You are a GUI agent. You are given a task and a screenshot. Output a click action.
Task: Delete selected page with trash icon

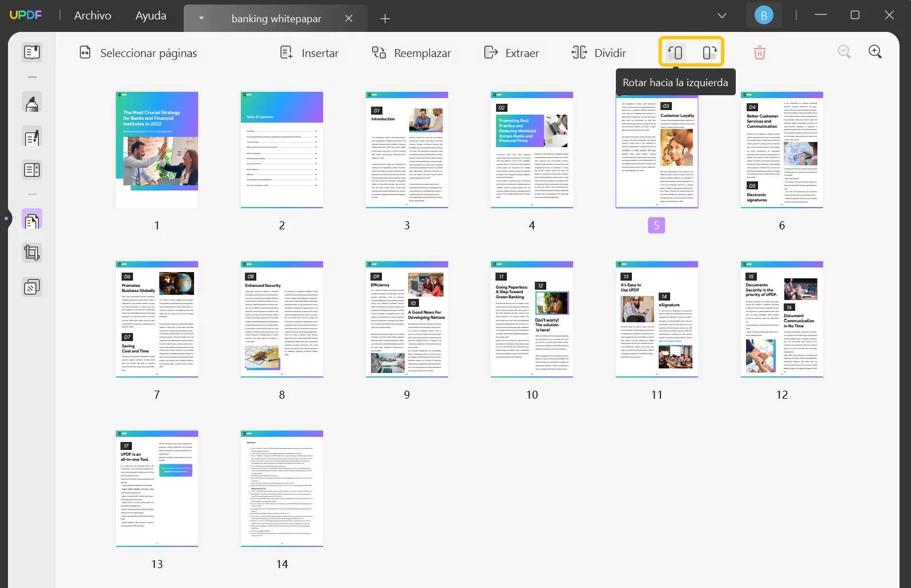tap(759, 52)
